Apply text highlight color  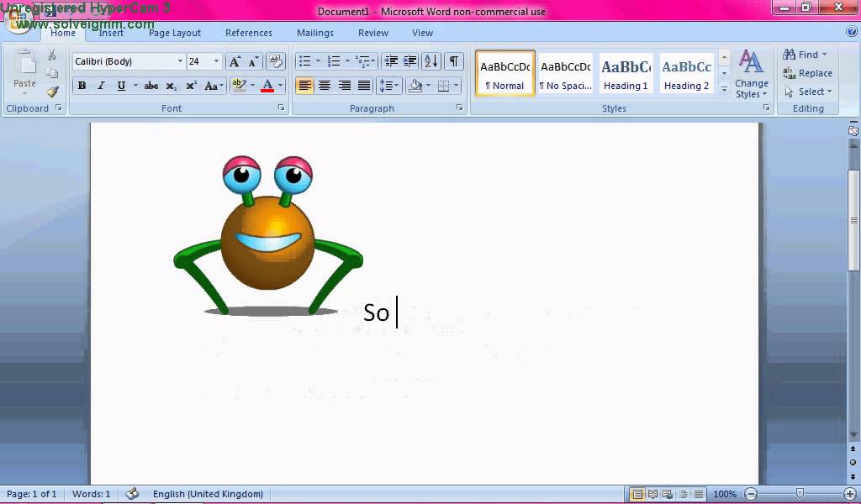pos(239,85)
